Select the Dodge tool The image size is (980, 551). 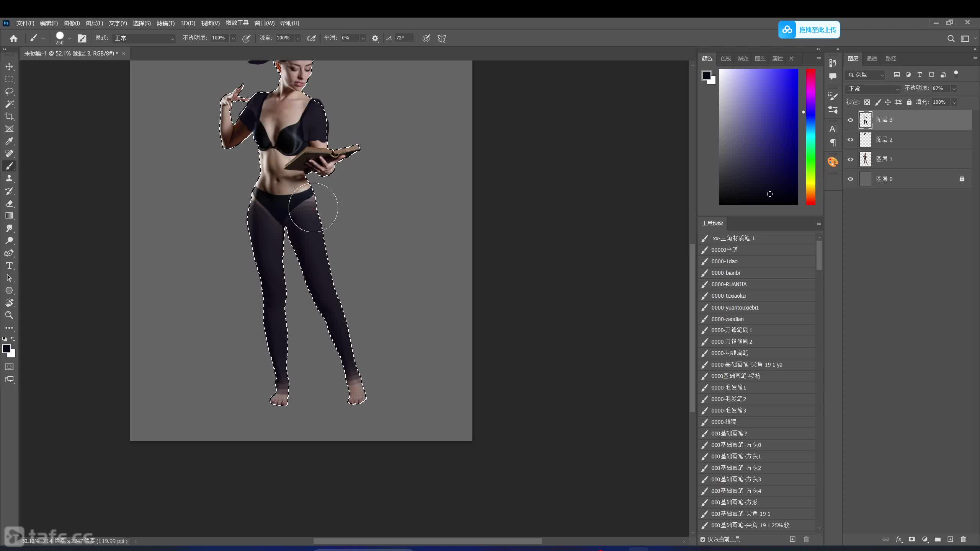tap(9, 241)
